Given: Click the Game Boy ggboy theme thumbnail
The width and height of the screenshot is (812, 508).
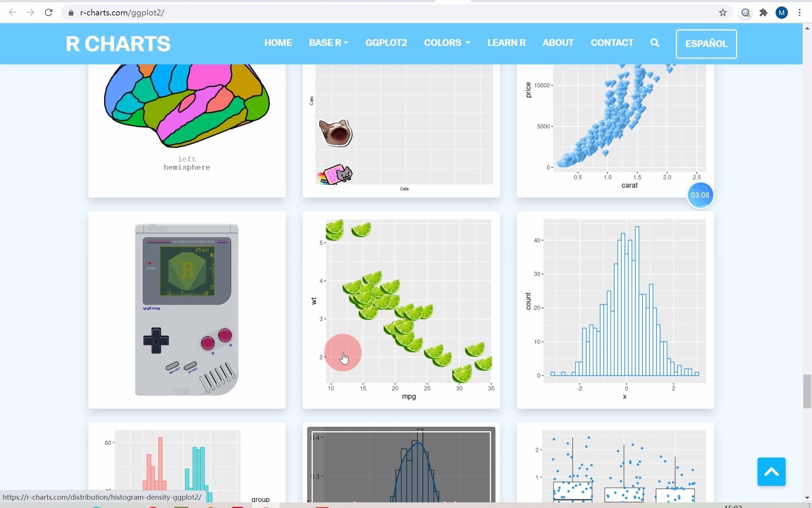Looking at the screenshot, I should [x=186, y=310].
